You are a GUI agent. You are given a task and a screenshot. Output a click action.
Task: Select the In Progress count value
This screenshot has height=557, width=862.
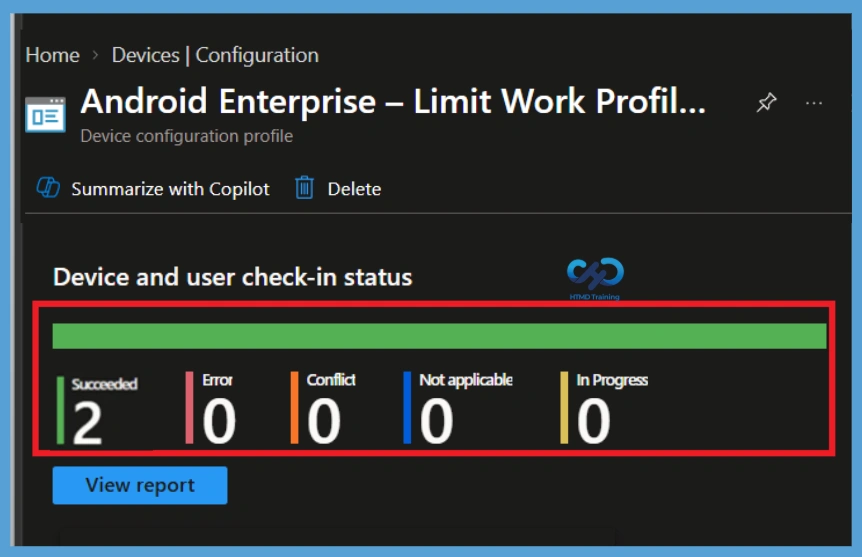tap(594, 421)
